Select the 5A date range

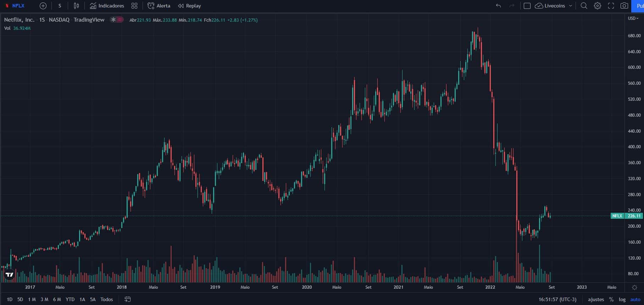93,299
